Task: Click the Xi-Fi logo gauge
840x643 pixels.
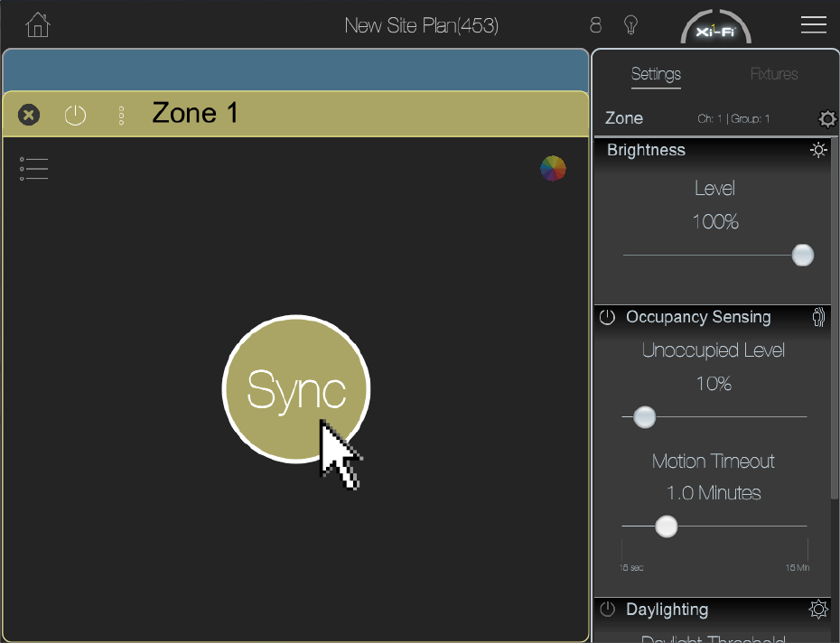Action: (x=715, y=29)
